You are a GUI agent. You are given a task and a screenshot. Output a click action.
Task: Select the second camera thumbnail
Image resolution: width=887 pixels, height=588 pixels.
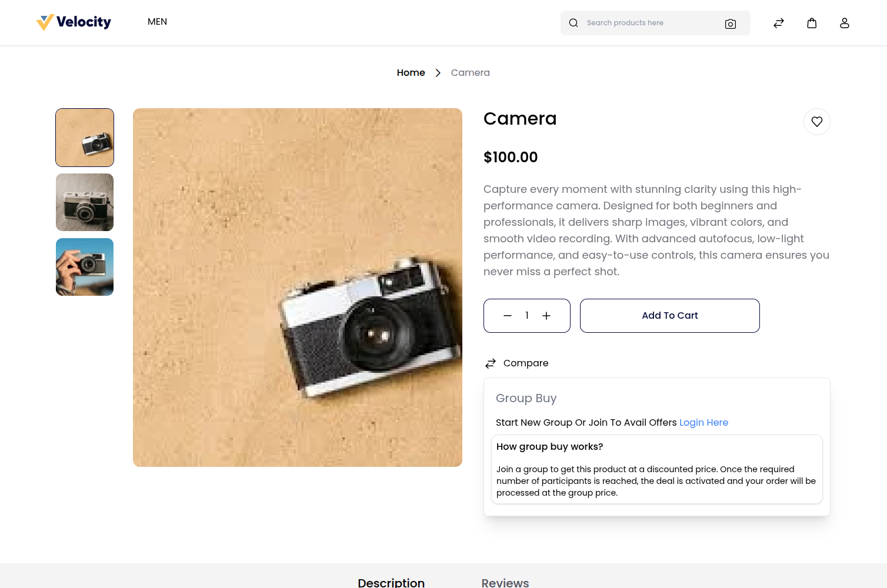pos(84,202)
